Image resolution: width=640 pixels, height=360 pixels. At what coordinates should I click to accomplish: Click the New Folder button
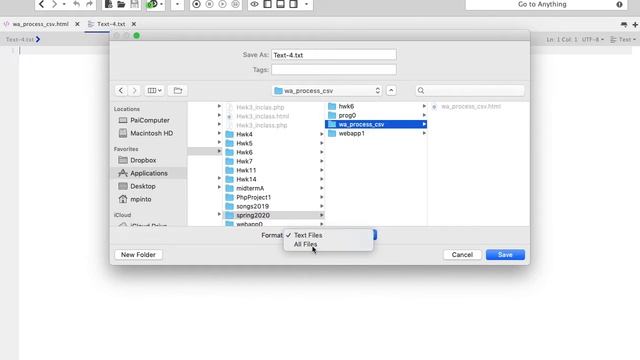138,255
